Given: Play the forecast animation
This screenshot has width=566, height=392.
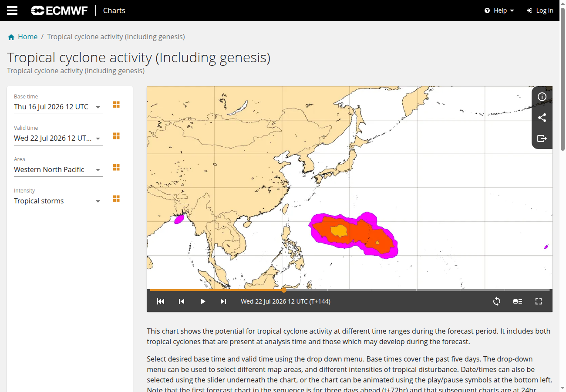Looking at the screenshot, I should [202, 301].
